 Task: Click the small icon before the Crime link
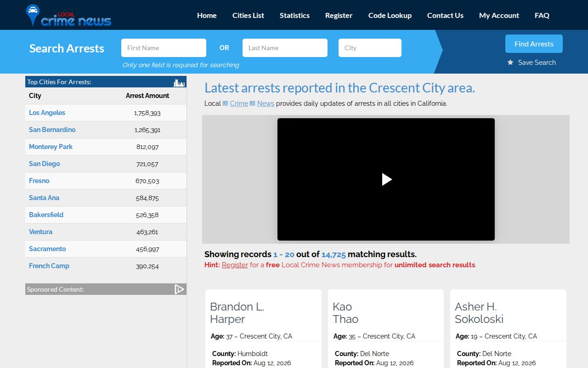tap(226, 103)
